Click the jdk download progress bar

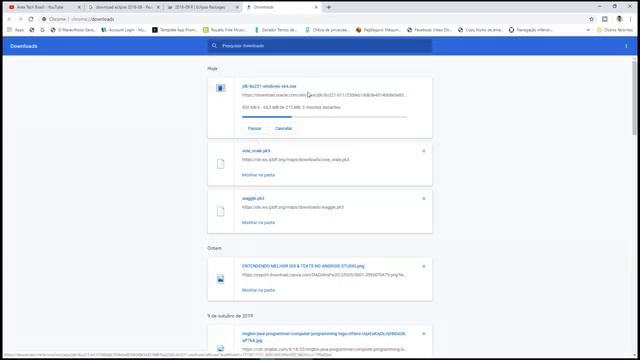(324, 117)
